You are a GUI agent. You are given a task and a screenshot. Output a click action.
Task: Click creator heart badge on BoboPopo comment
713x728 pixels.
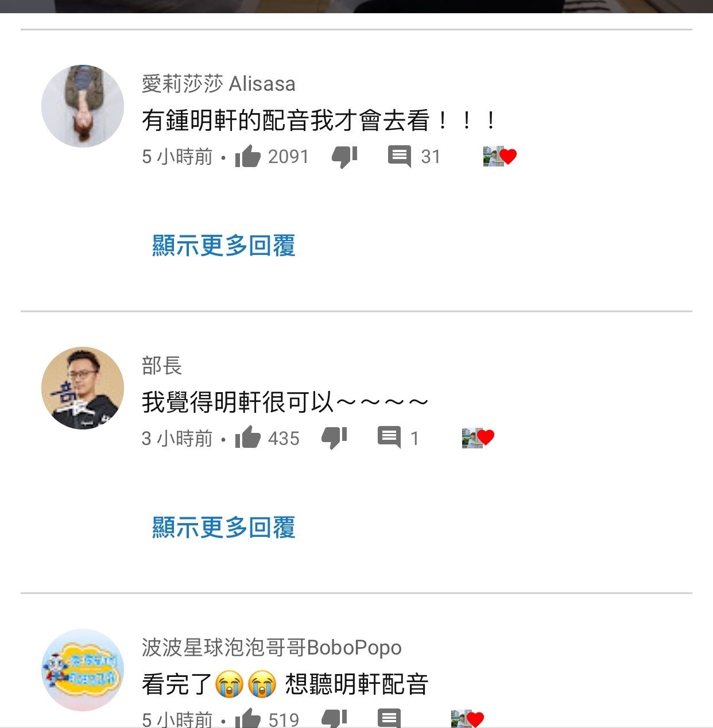pyautogui.click(x=468, y=719)
